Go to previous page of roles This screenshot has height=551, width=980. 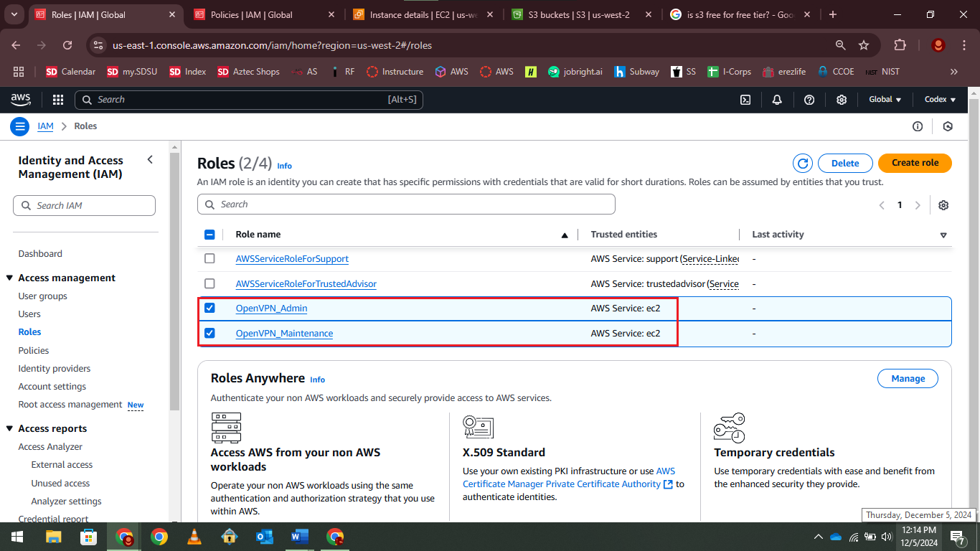pos(882,205)
